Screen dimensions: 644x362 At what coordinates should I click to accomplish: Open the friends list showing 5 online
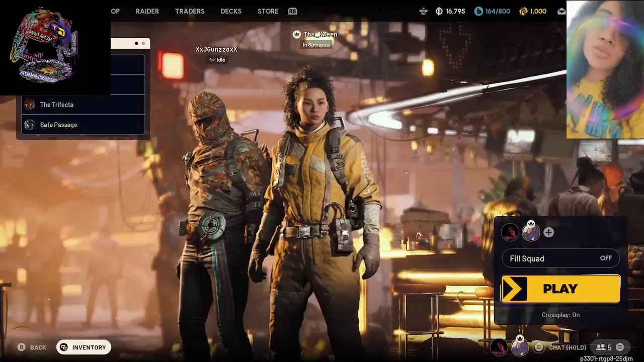[x=604, y=347]
